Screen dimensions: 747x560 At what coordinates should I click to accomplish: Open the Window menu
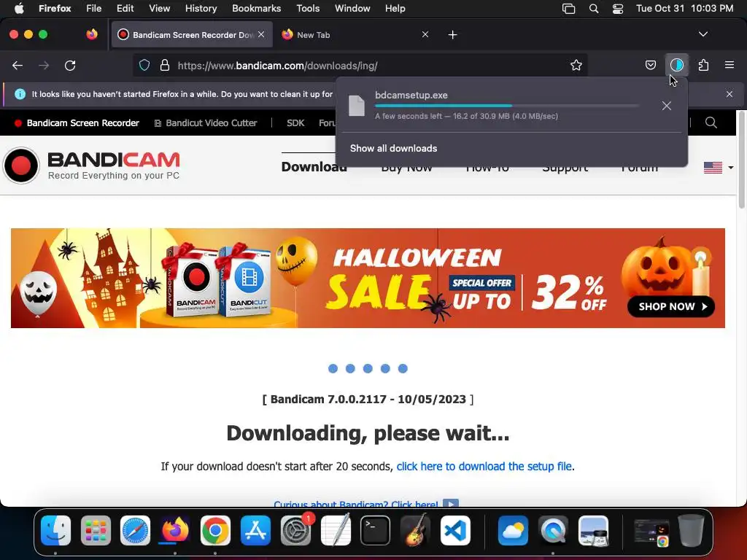pos(352,9)
